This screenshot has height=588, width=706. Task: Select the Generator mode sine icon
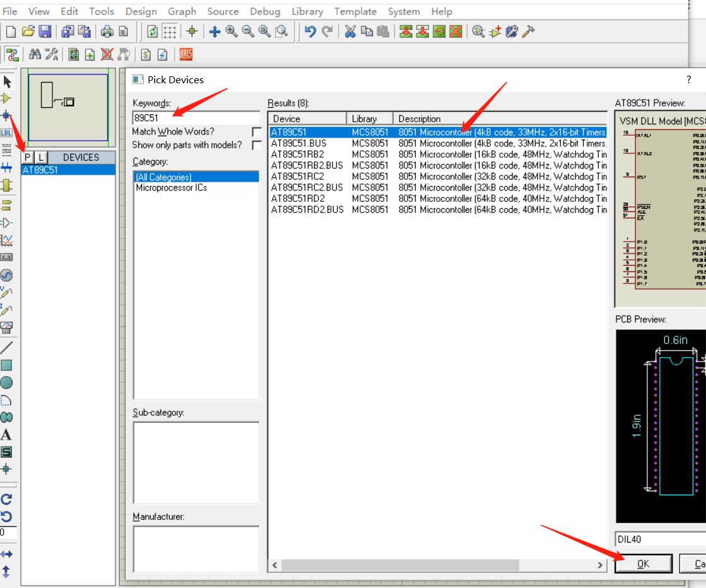pos(6,275)
